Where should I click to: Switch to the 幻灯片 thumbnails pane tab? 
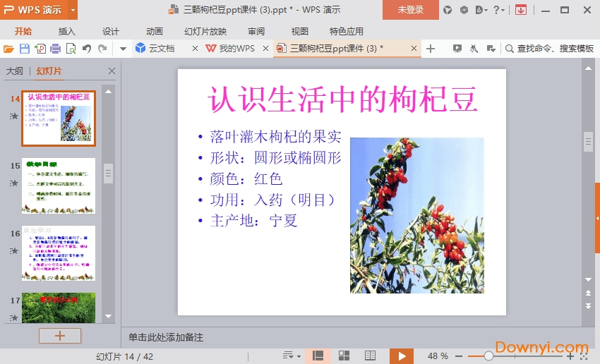coord(49,71)
